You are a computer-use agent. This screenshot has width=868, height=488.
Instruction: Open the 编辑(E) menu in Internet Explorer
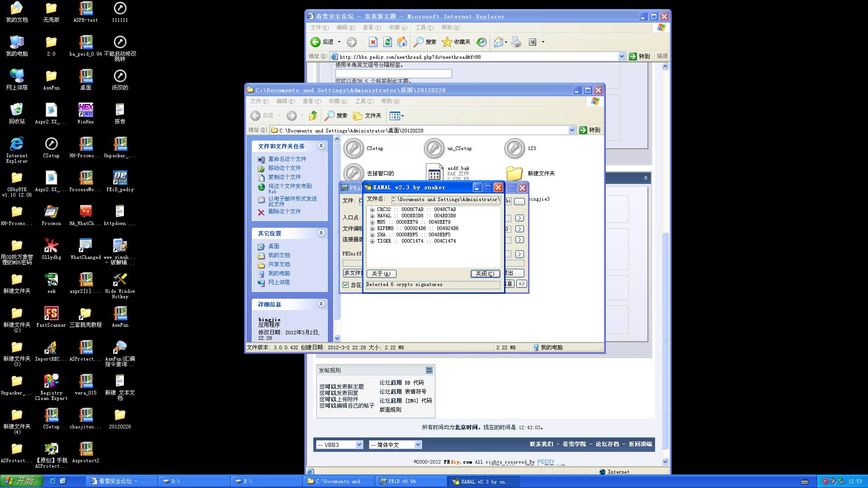coord(345,28)
